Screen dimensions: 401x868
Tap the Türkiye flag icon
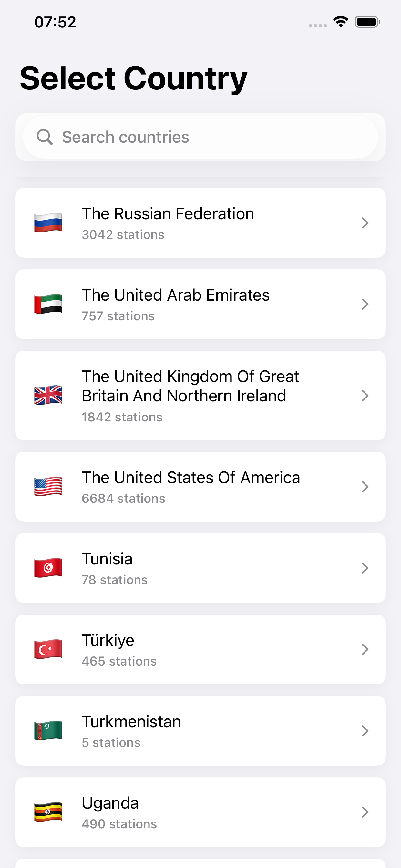point(48,649)
